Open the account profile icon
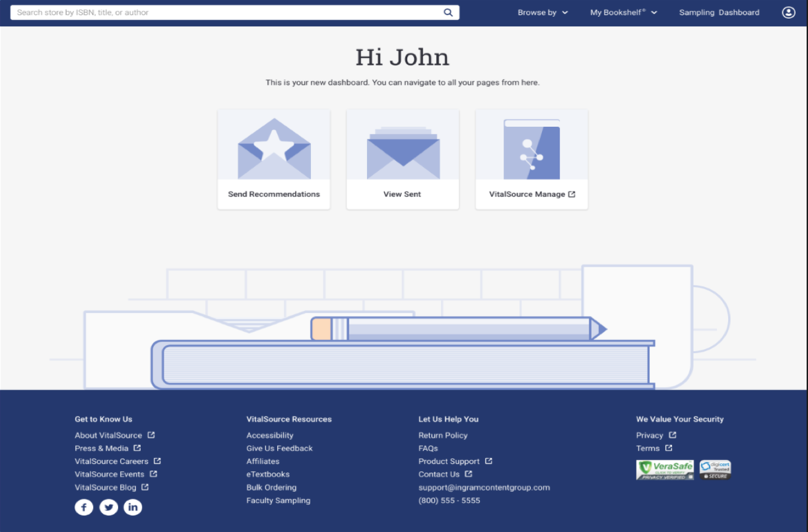This screenshot has width=808, height=532. point(788,12)
